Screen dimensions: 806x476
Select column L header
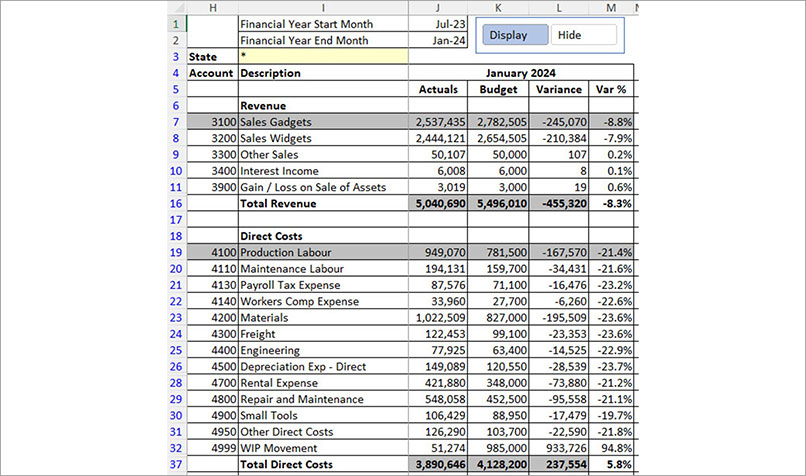[x=559, y=7]
